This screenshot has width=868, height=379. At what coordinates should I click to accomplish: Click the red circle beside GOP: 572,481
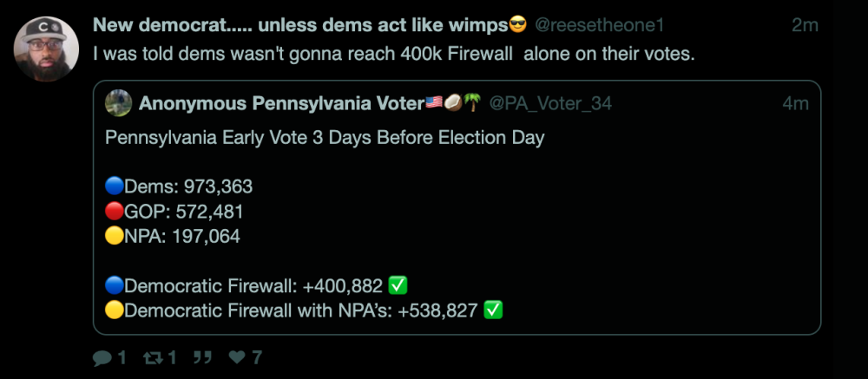point(114,211)
